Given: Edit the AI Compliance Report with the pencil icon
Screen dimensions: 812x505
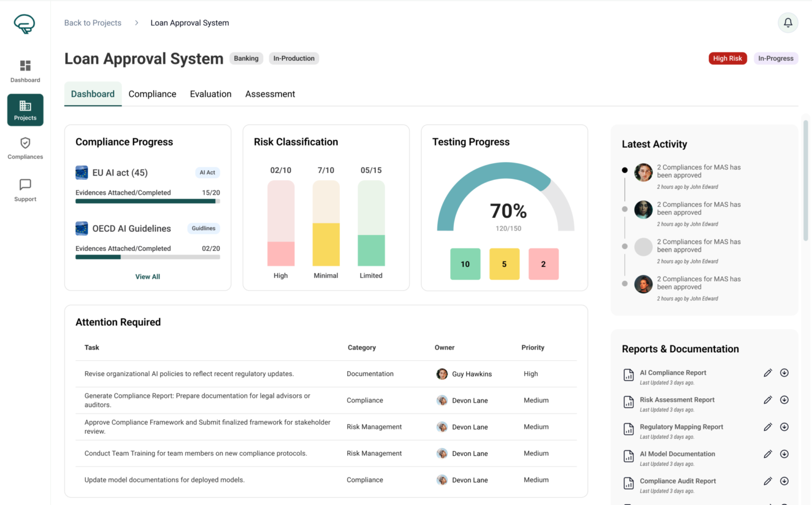Looking at the screenshot, I should 768,373.
